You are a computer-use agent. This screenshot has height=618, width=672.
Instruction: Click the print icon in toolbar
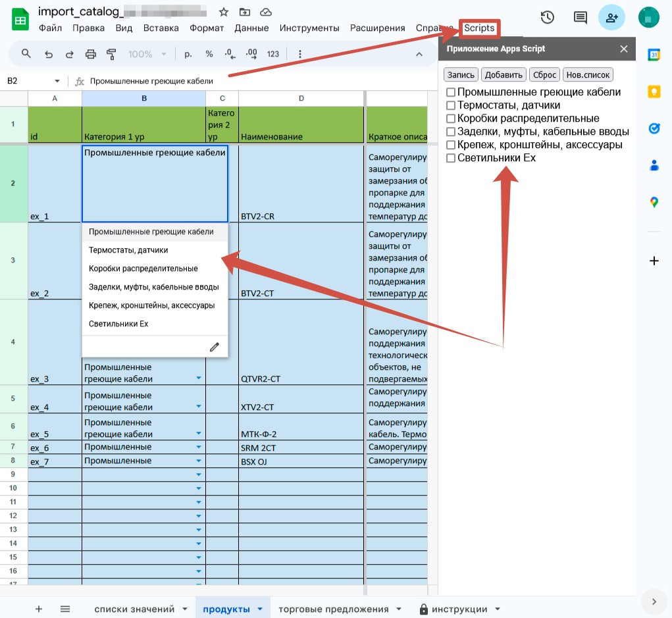tap(91, 54)
